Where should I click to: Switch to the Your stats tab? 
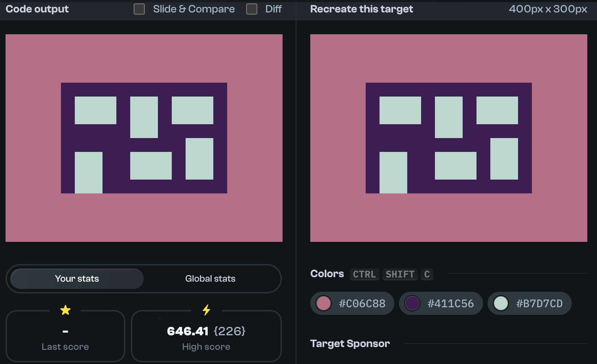pyautogui.click(x=76, y=279)
